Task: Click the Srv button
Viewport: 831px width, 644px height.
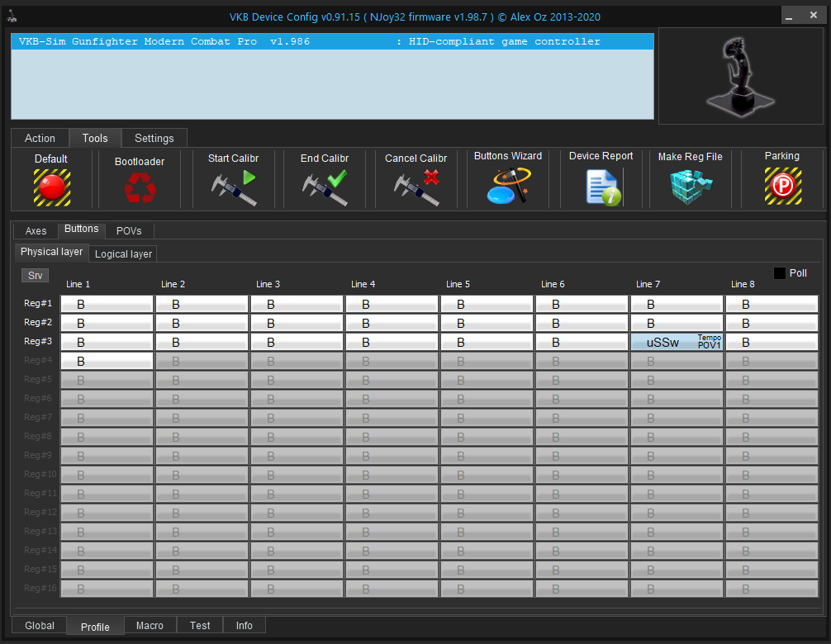Action: (35, 276)
